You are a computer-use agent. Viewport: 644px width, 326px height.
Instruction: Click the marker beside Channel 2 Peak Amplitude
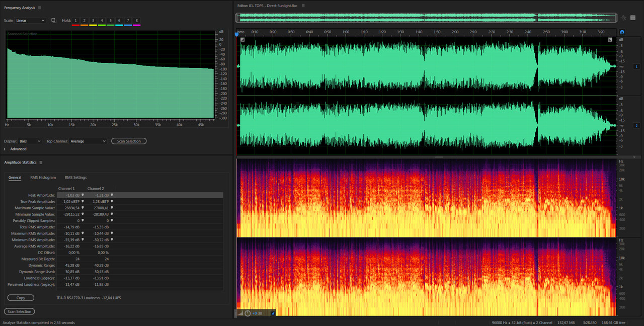(x=112, y=195)
